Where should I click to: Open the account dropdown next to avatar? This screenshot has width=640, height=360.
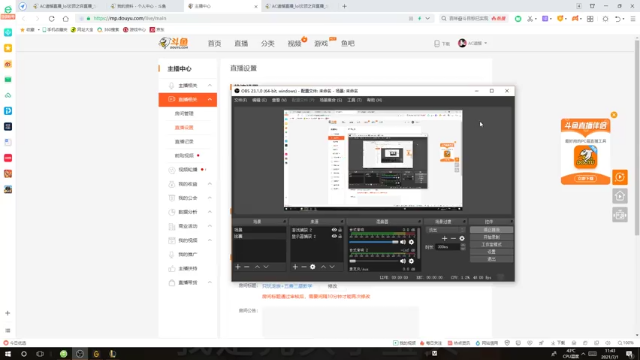[x=486, y=43]
